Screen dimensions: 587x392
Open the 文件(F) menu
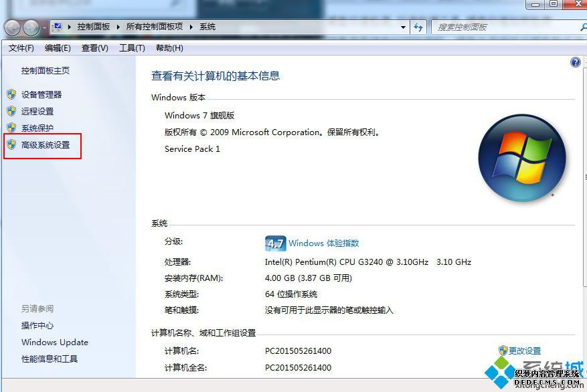pos(21,48)
